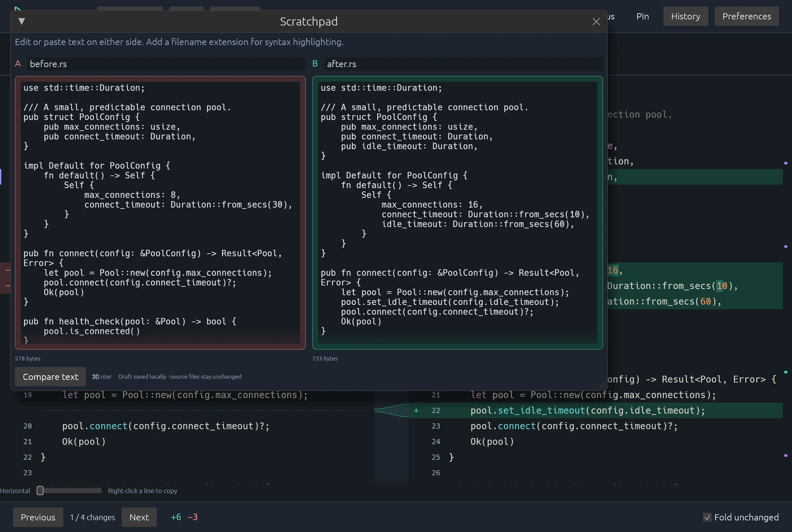Click 'Right-click a line to copy' hint
Image resolution: width=792 pixels, height=532 pixels.
142,491
